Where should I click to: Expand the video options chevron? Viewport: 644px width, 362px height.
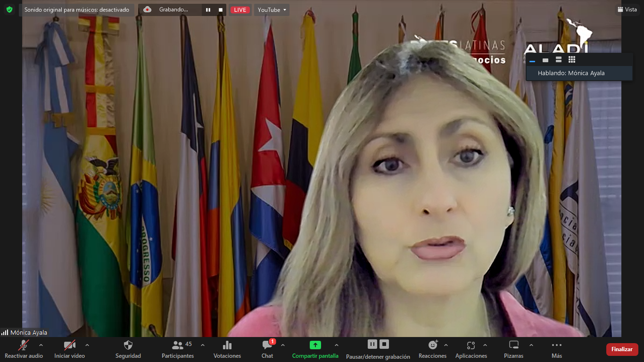[87, 345]
